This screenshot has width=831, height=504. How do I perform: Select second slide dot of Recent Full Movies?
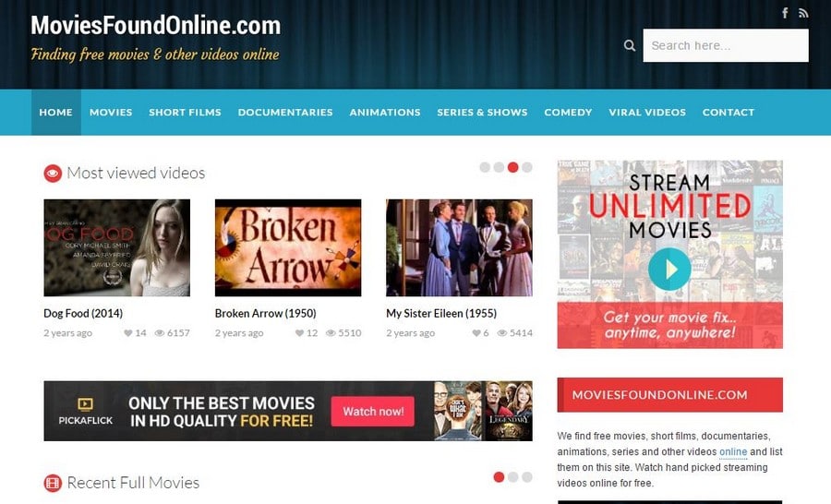point(512,477)
